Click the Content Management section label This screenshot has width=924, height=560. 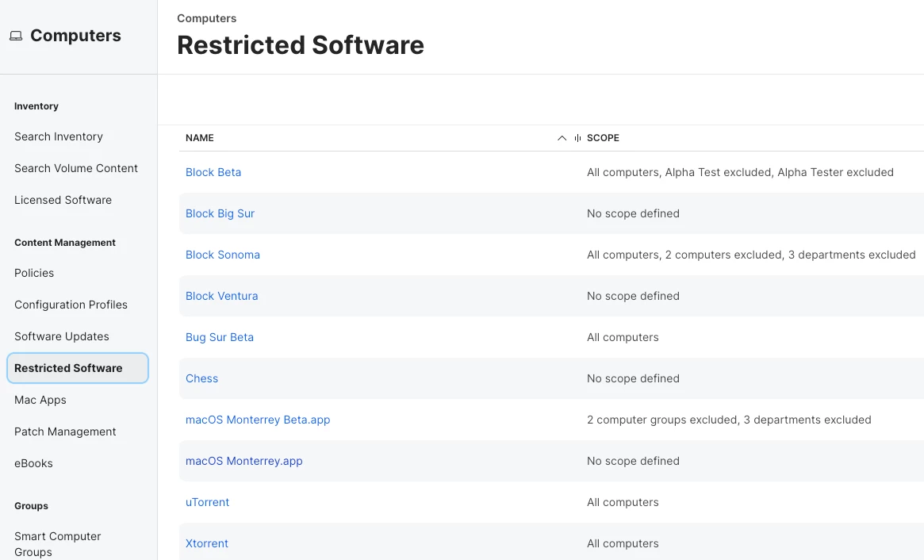click(65, 243)
